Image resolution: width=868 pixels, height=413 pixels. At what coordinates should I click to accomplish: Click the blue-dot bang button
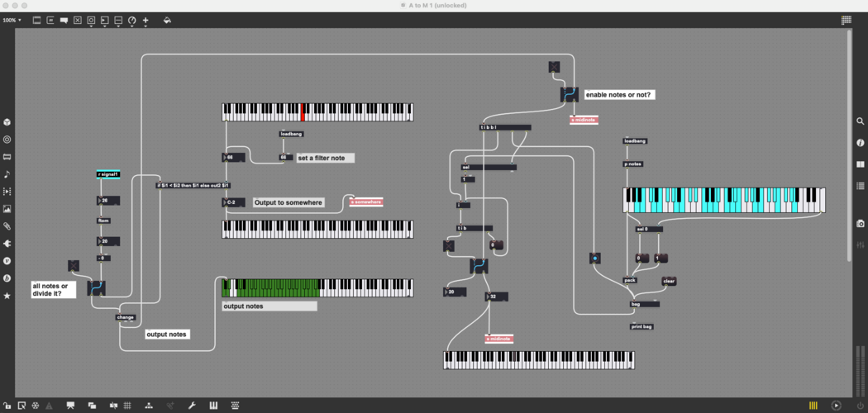pos(595,259)
